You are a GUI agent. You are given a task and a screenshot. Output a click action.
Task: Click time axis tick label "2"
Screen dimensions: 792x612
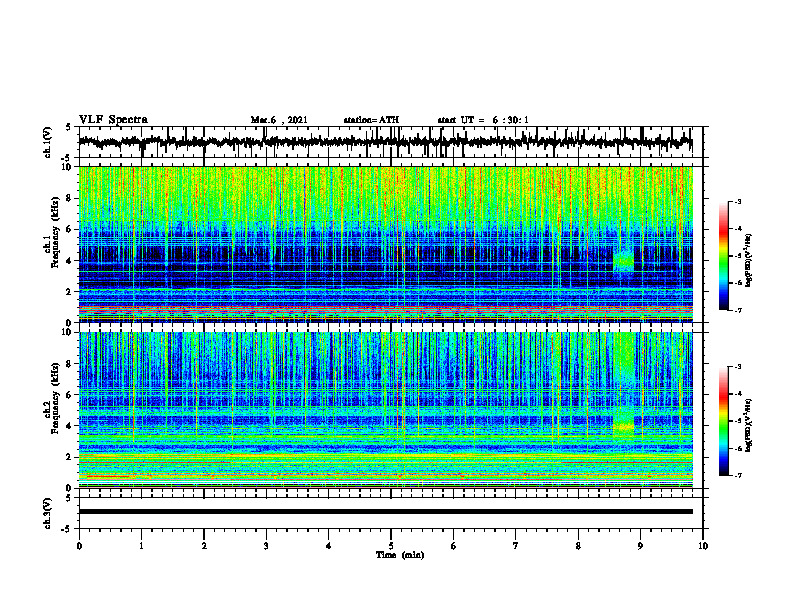click(204, 546)
